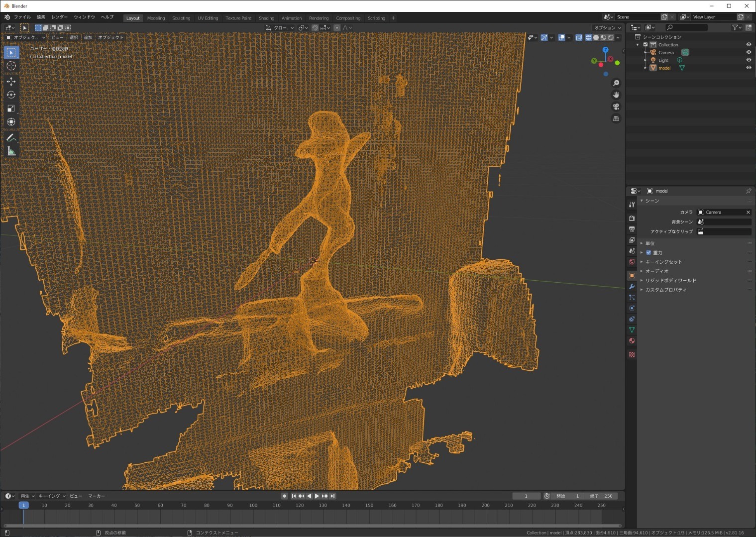The image size is (756, 537).
Task: Activate the Move tool
Action: [x=11, y=81]
